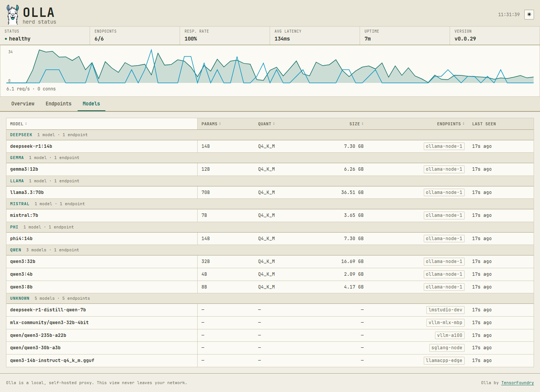Image resolution: width=540 pixels, height=392 pixels.
Task: Switch to the Overview tab
Action: point(23,104)
